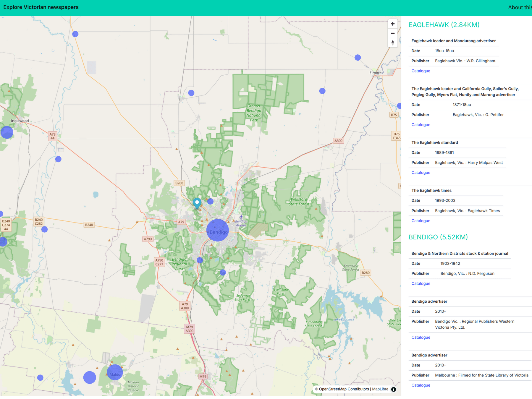Select the teal Eaglehawk location pin
Viewport: 532px width, 399px height.
point(197,203)
